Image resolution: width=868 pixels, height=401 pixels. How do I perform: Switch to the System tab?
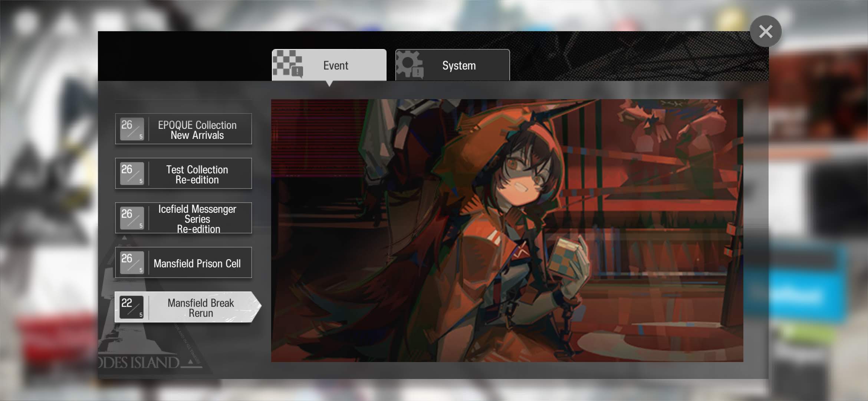(x=458, y=66)
